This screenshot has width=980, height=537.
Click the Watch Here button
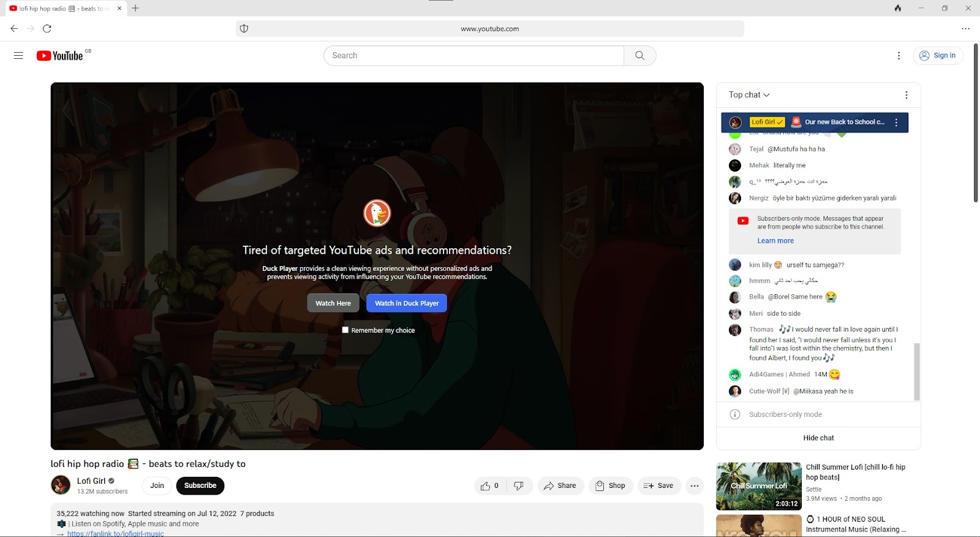(333, 303)
